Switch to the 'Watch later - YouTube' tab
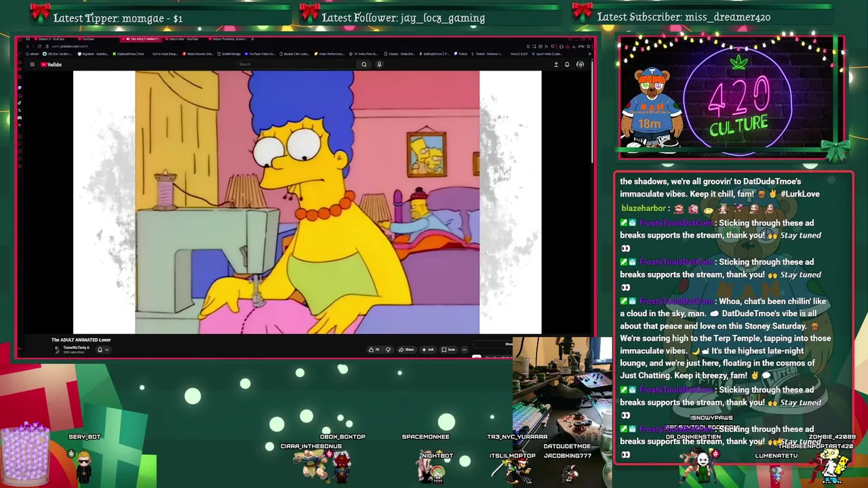 183,39
